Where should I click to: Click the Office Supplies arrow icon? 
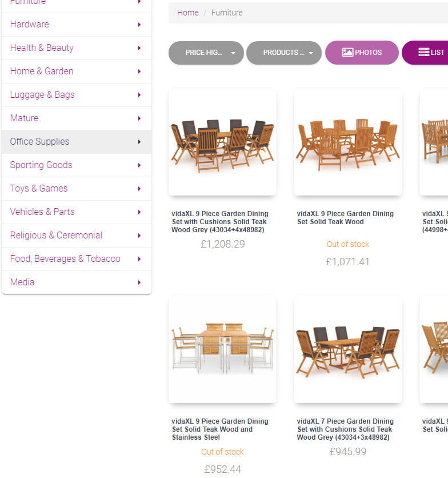click(x=139, y=142)
